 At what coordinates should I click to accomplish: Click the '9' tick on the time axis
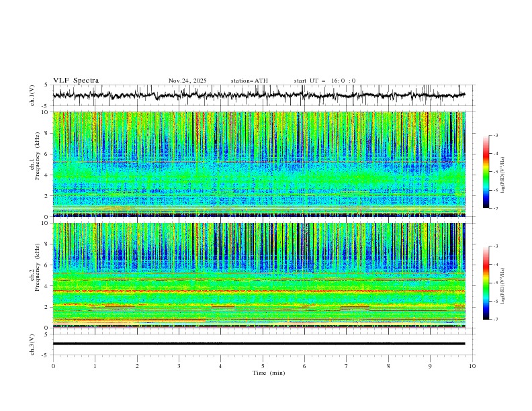click(x=430, y=366)
